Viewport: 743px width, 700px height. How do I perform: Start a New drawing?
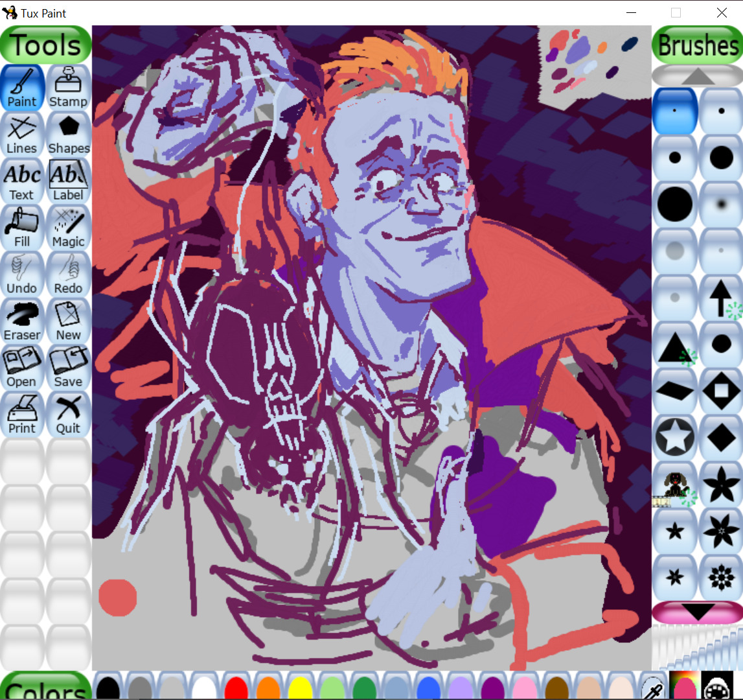pyautogui.click(x=68, y=320)
